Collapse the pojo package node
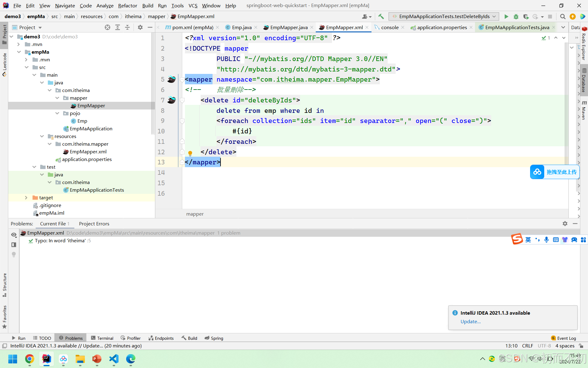Image resolution: width=588 pixels, height=368 pixels. [x=57, y=113]
